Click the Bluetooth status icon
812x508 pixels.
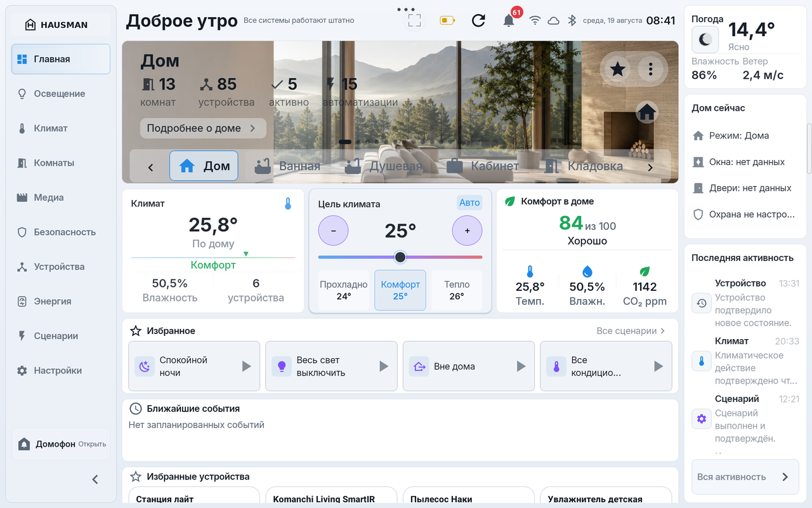(x=572, y=20)
